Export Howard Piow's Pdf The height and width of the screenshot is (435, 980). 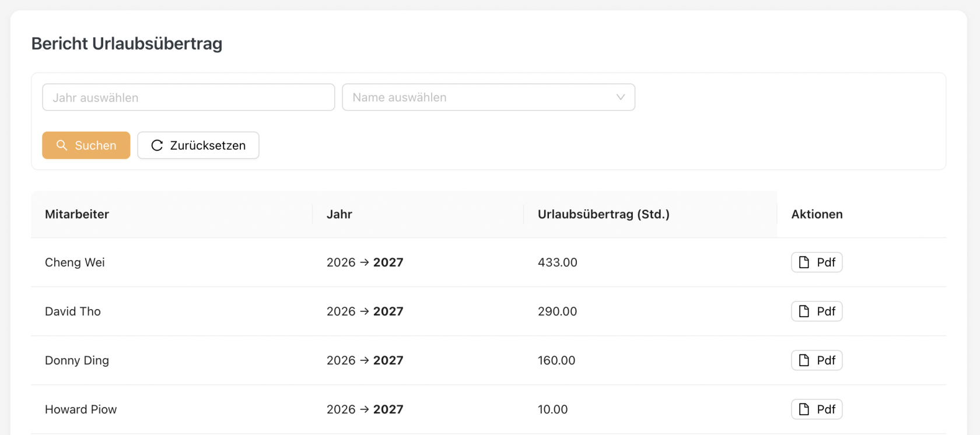(817, 409)
